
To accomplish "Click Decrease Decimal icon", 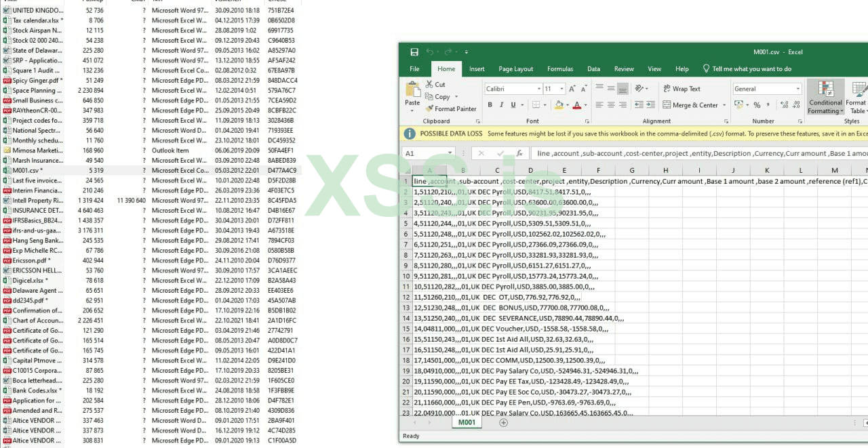I will click(795, 105).
